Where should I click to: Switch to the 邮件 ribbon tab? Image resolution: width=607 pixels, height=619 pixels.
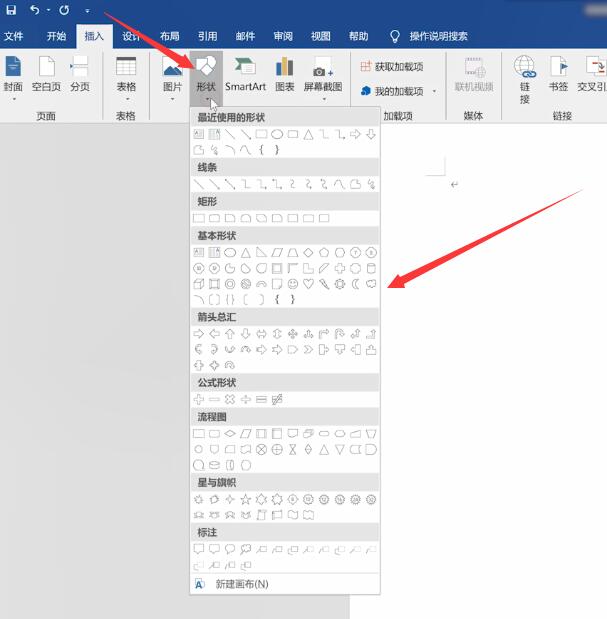(x=245, y=36)
